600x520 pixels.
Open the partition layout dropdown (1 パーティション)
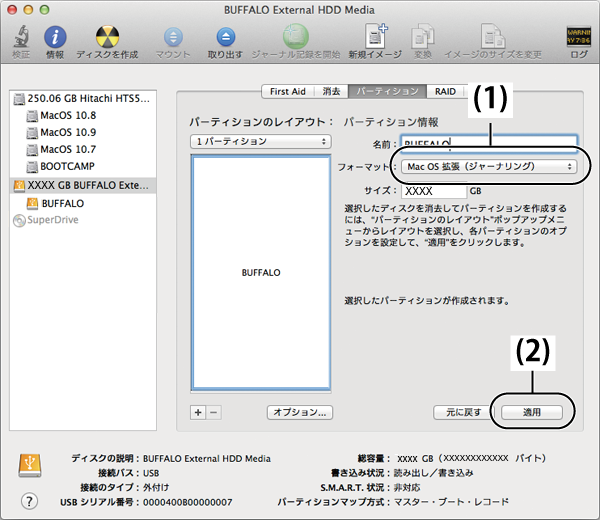[261, 142]
